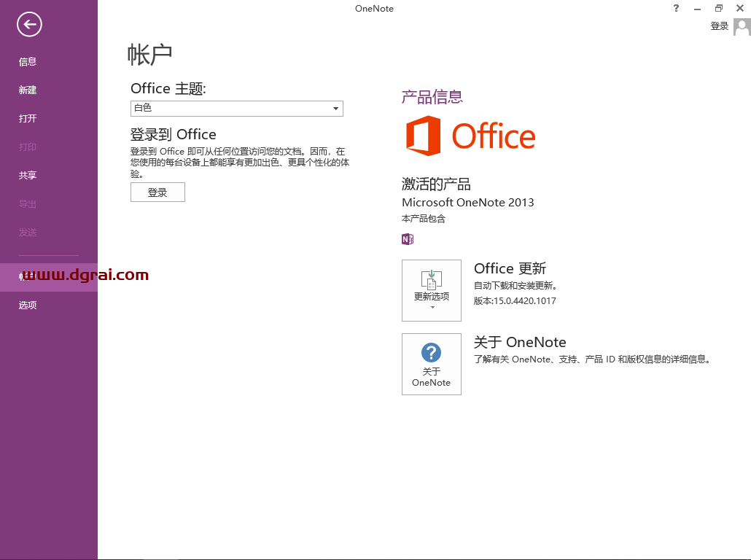
Task: Select the 打印 sidebar item
Action: pyautogui.click(x=27, y=147)
